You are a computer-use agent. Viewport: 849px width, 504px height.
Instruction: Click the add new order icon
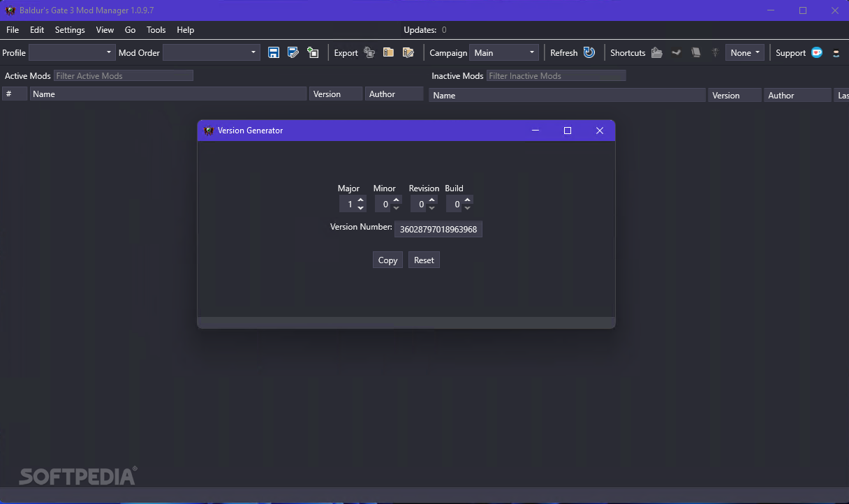click(313, 52)
